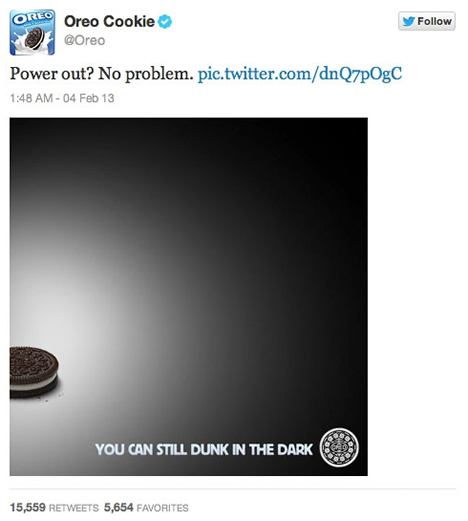Click the 'You can still dunk in the dark' caption
This screenshot has height=521, width=468.
[x=204, y=449]
